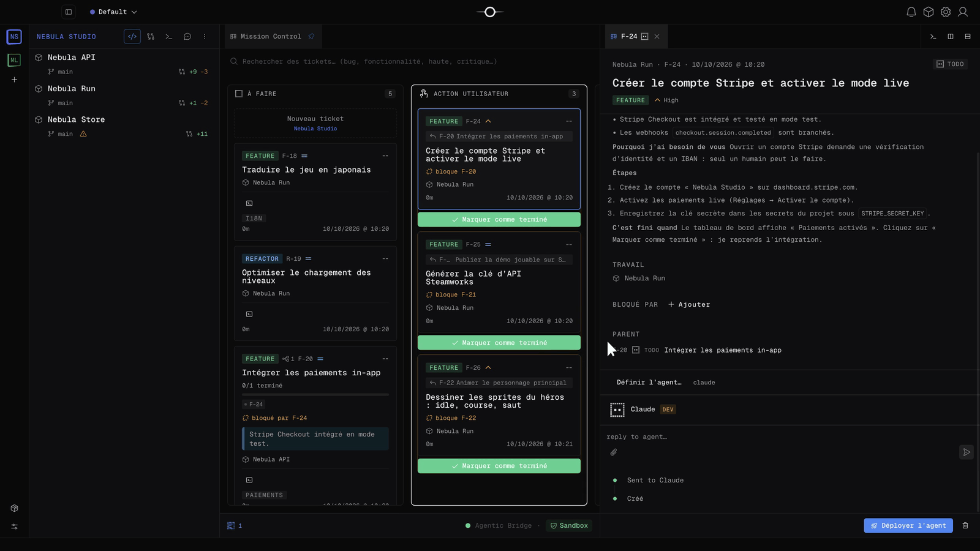Viewport: 980px width, 551px height.
Task: Open the TODO status selector of ticket F-24
Action: [x=951, y=64]
